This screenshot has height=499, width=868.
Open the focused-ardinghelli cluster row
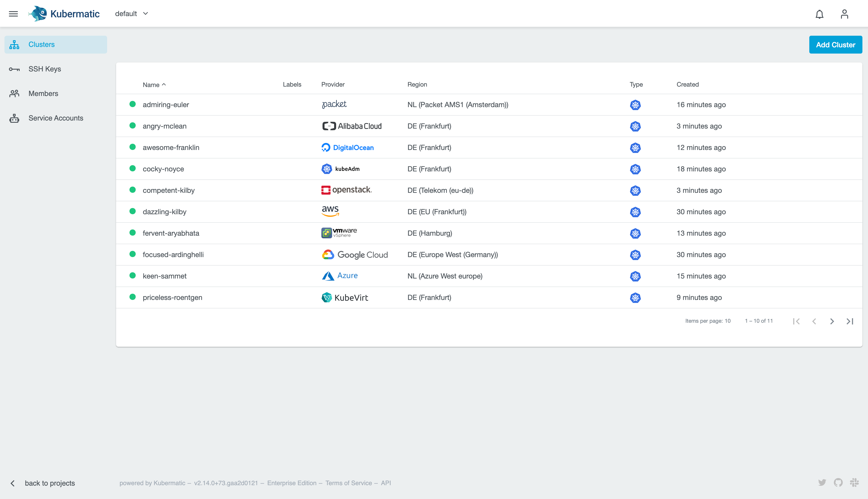[x=489, y=255]
